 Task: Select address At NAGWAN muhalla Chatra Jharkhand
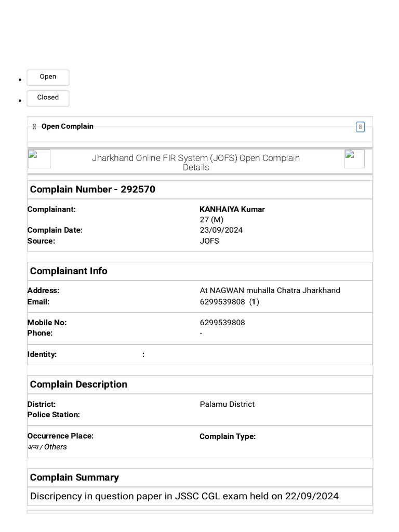coord(270,290)
